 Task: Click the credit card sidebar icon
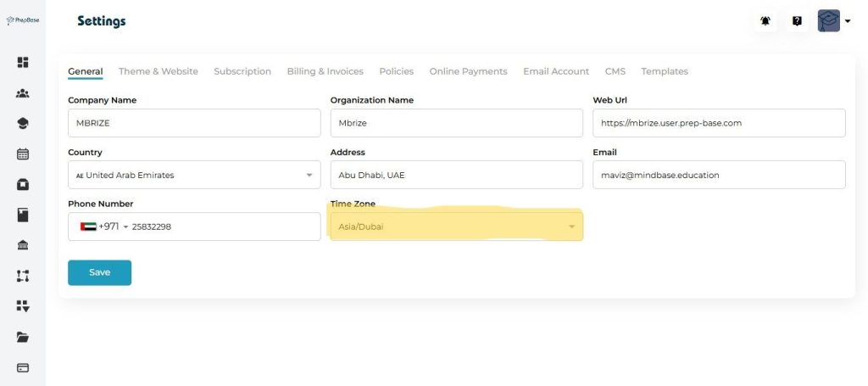(x=23, y=367)
